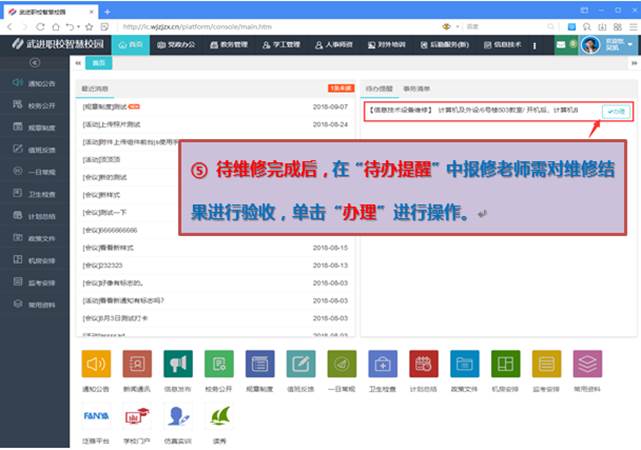The height and width of the screenshot is (450, 641).
Task: Open 一日常规 in the left sidebar
Action: point(34,172)
